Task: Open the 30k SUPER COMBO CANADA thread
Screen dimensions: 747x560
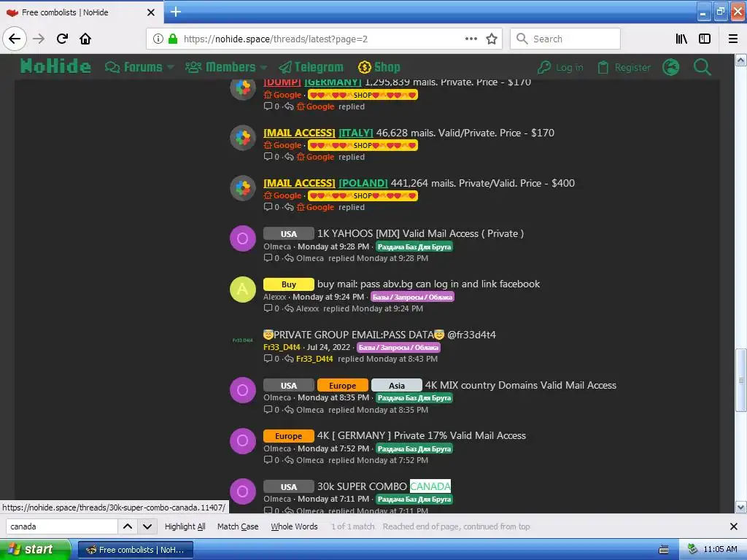Action: click(384, 486)
